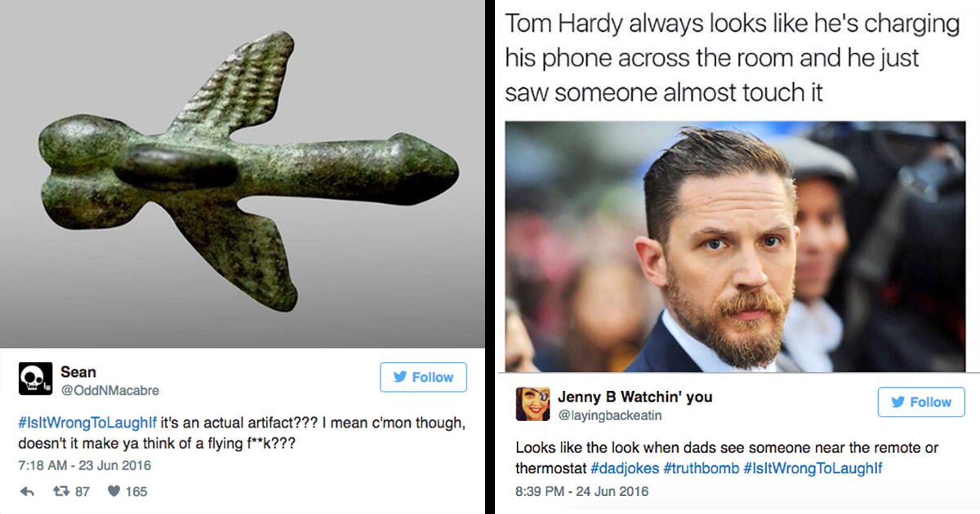Open the @layingbackeatin handle link
Image resolution: width=980 pixels, height=514 pixels.
pos(610,415)
